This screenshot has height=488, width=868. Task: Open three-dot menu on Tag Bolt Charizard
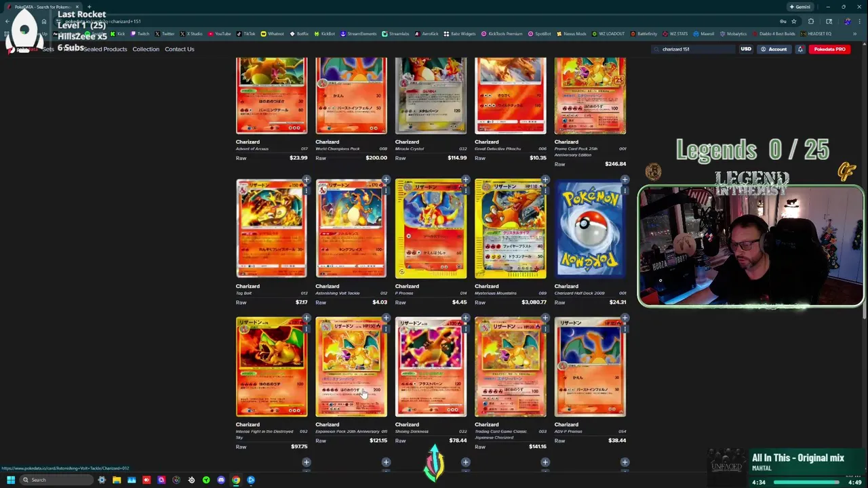coord(307,191)
